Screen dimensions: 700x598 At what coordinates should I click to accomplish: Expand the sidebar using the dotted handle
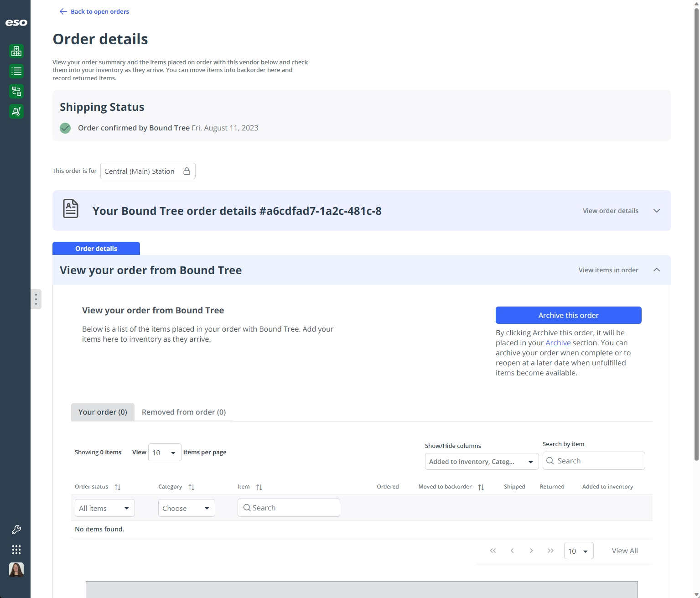(36, 299)
